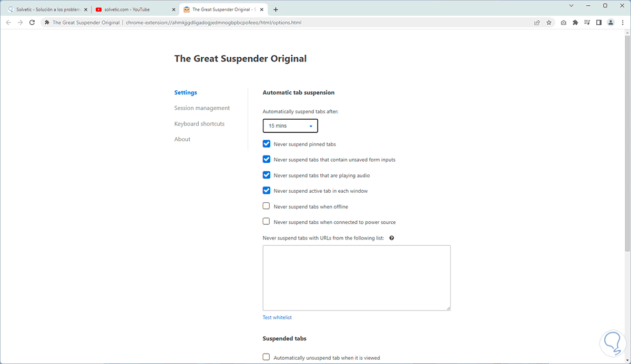Select The Great Suspender Original tab

(223, 9)
